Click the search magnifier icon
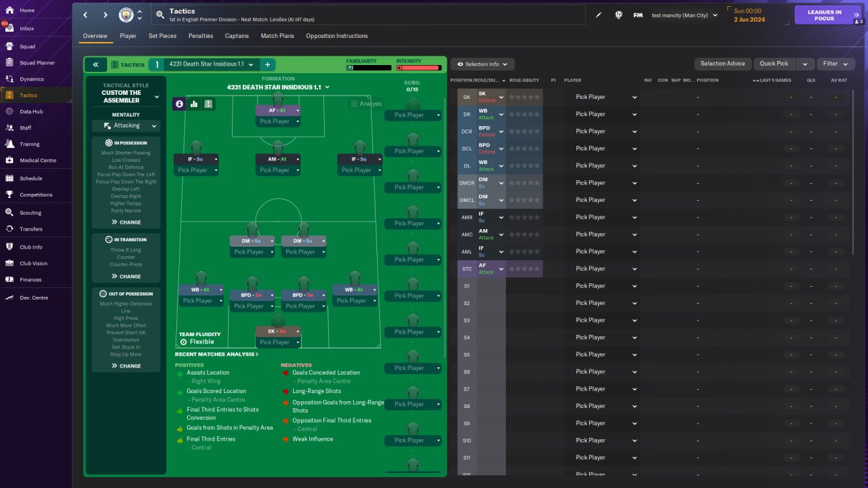 (160, 14)
